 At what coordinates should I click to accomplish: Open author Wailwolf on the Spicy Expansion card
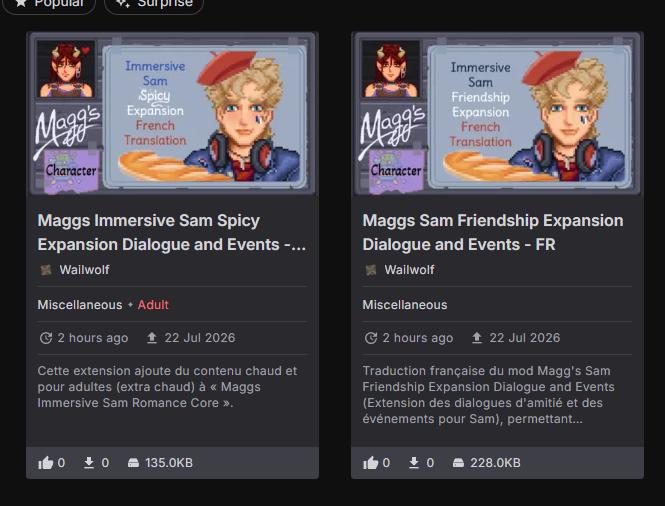click(84, 270)
